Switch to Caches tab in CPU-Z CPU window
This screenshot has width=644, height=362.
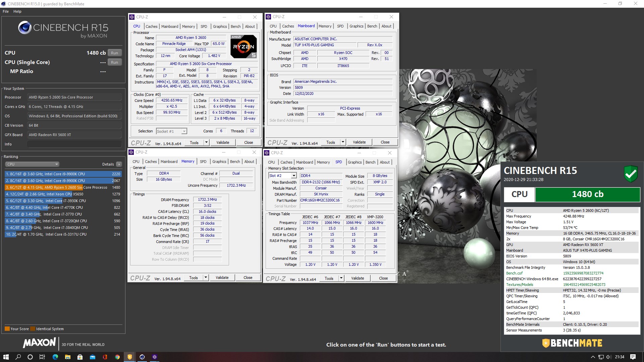tap(151, 26)
